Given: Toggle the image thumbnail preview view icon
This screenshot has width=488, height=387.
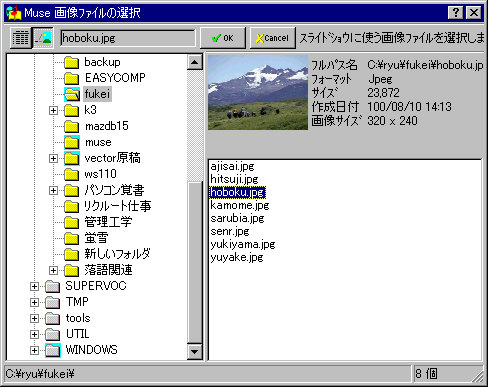Looking at the screenshot, I should pyautogui.click(x=43, y=38).
